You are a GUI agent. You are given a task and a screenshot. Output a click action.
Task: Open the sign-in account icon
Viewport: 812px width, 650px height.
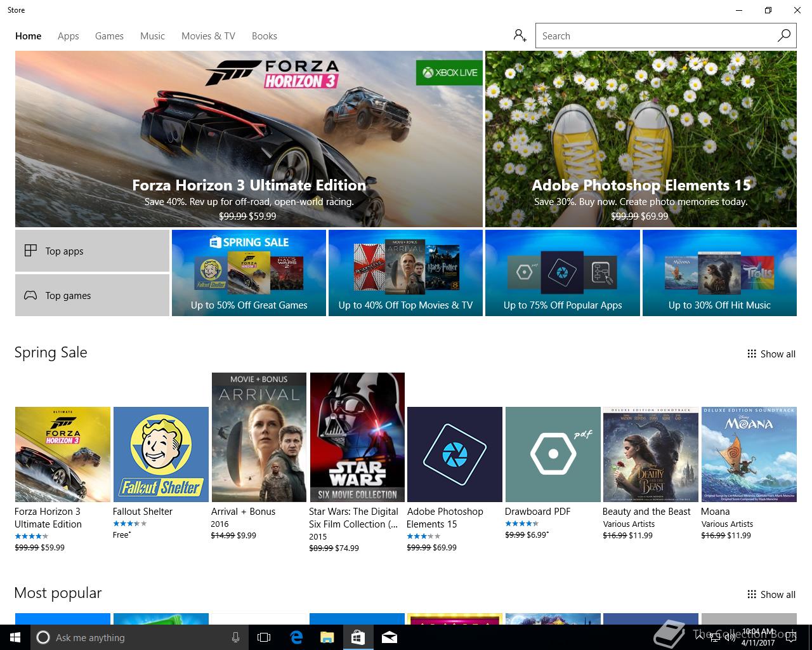pos(520,36)
